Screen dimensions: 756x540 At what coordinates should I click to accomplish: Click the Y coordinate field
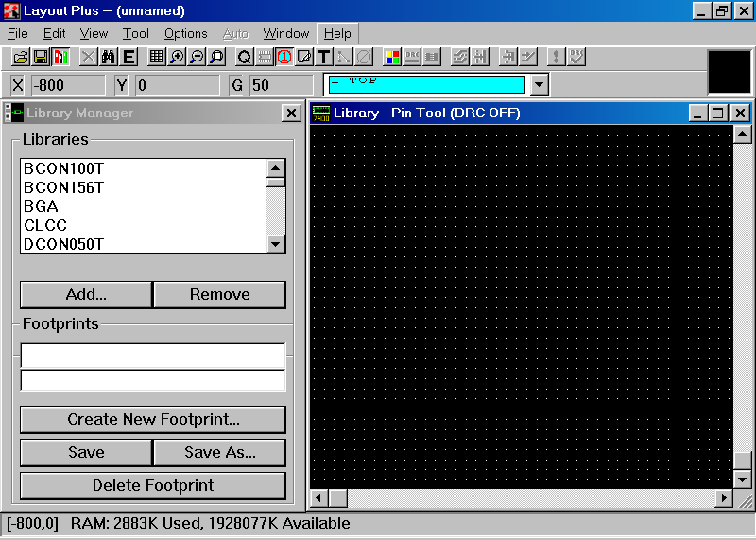(x=177, y=85)
